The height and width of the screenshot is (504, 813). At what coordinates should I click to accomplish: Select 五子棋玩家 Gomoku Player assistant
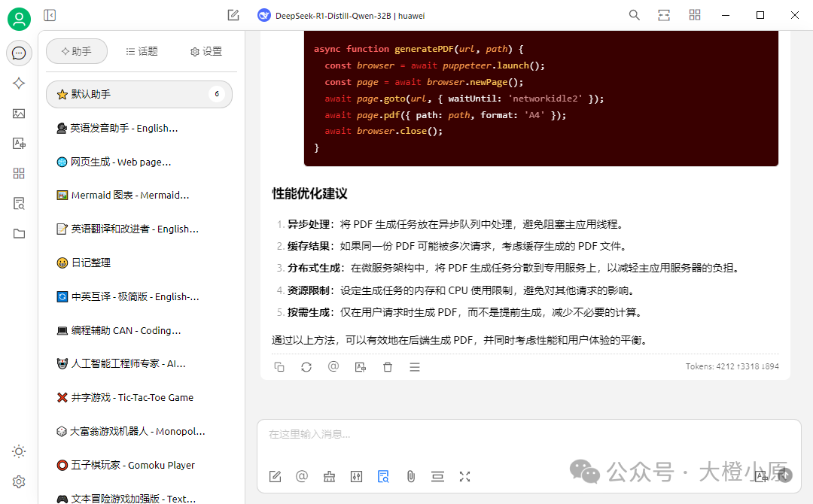coord(139,465)
